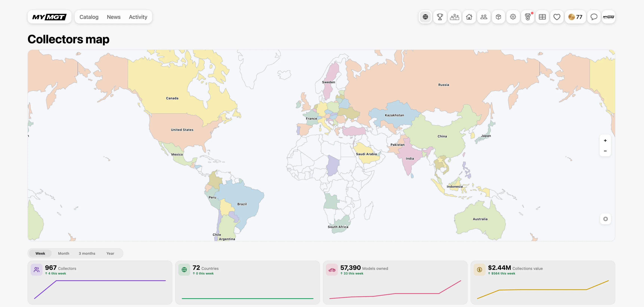Open the table grid icon
The width and height of the screenshot is (644, 307).
542,17
